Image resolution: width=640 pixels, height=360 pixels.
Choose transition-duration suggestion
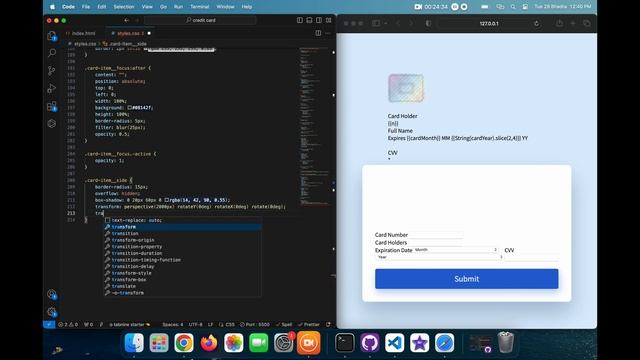(182, 253)
